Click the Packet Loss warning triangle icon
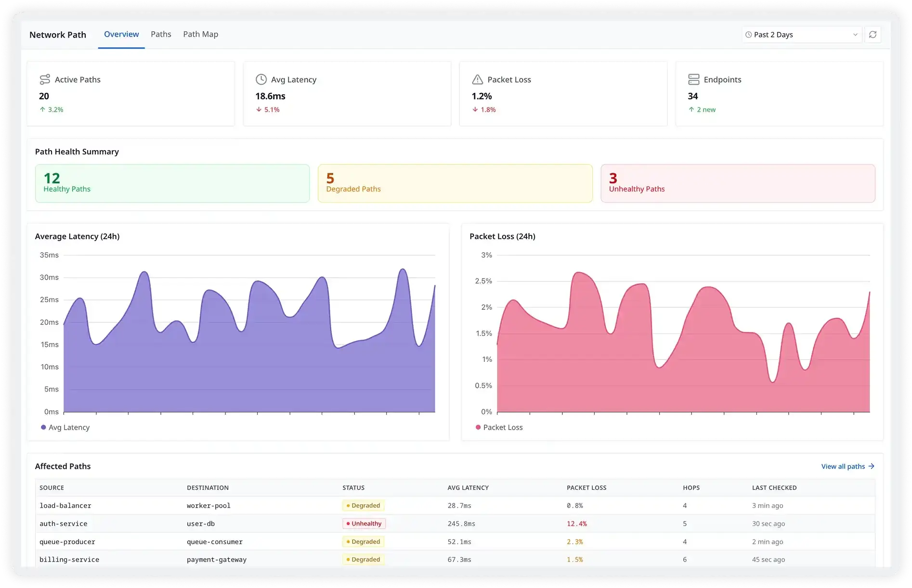912x588 pixels. 478,79
